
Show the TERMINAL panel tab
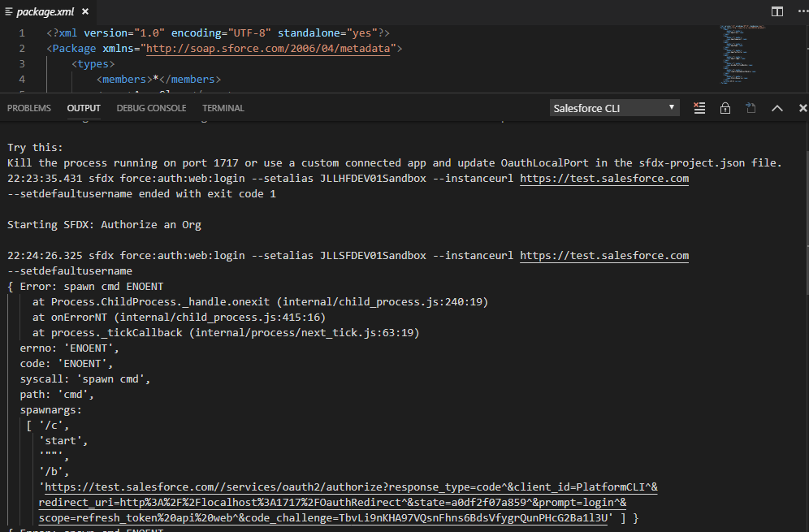(223, 108)
